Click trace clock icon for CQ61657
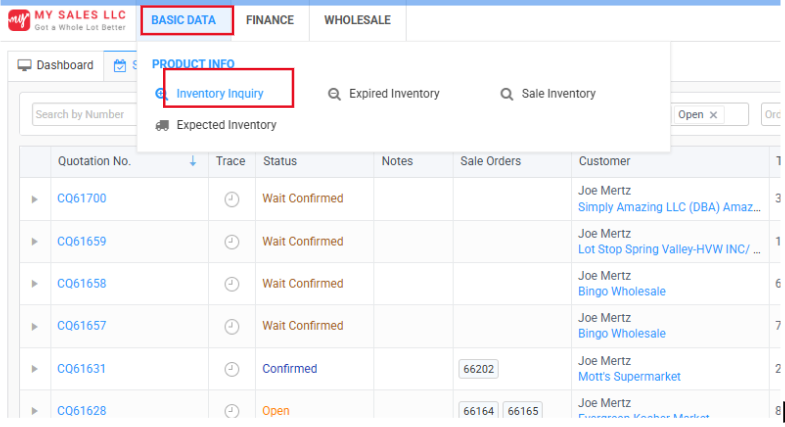 click(231, 326)
